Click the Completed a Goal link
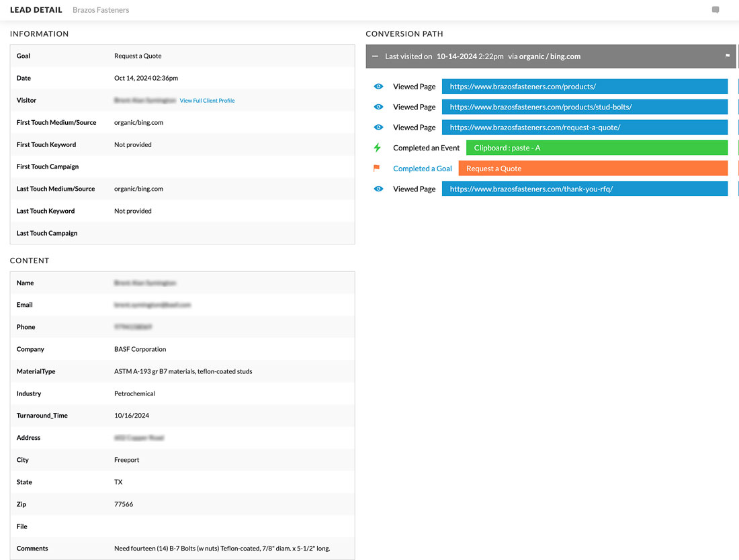Viewport: 739px width, 560px height. (422, 169)
